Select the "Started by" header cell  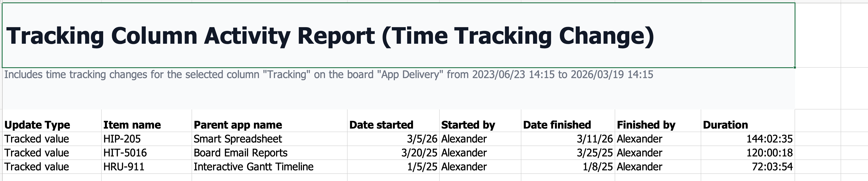468,125
